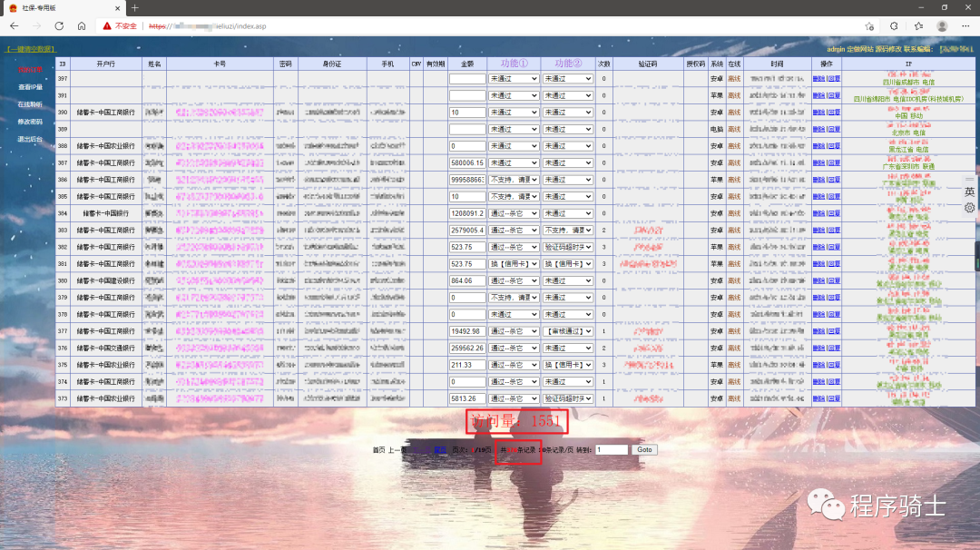
Task: Click the 尾页 pagination link
Action: 440,450
